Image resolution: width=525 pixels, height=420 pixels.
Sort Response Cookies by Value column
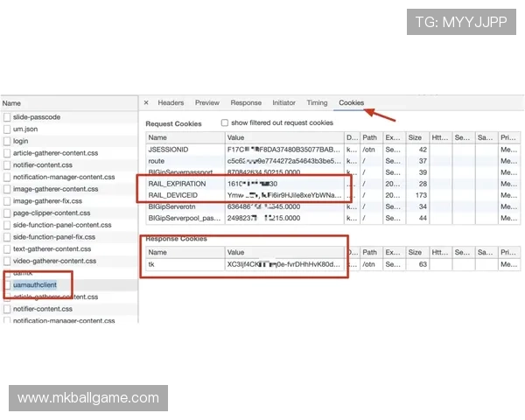click(x=284, y=252)
